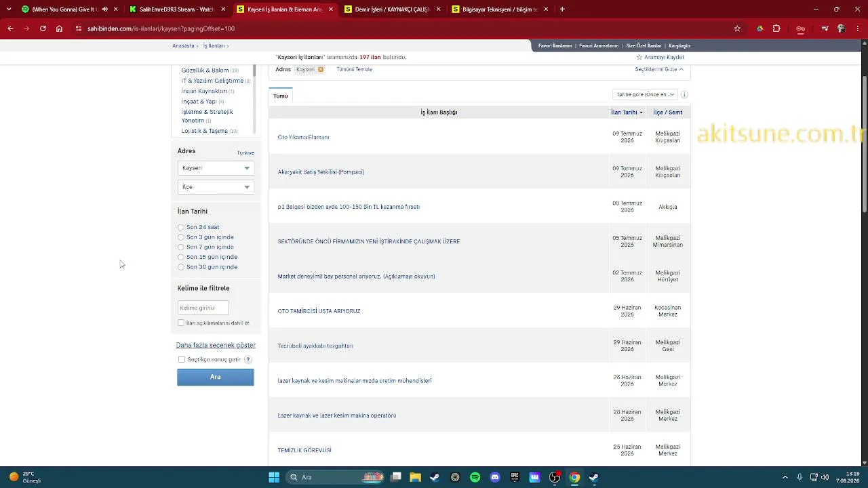Switch to the Demir İşleri browser tab
The height and width of the screenshot is (488, 868).
coord(392,9)
